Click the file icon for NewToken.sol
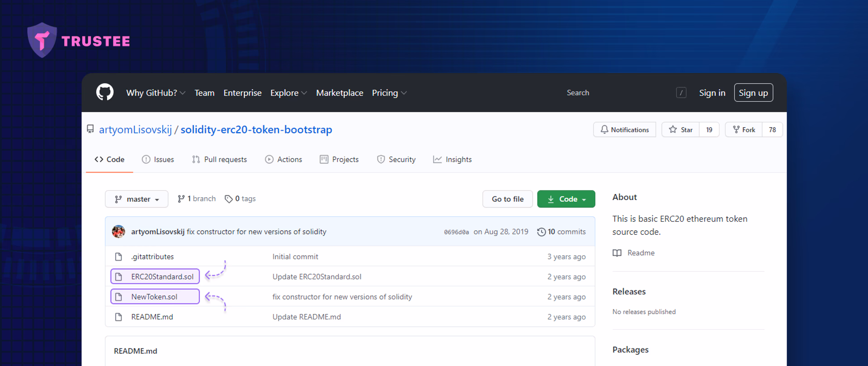868x366 pixels. pos(118,297)
